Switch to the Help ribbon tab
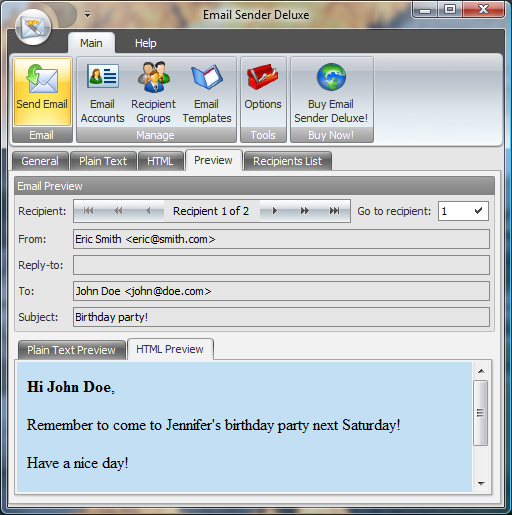Image resolution: width=512 pixels, height=515 pixels. tap(146, 43)
